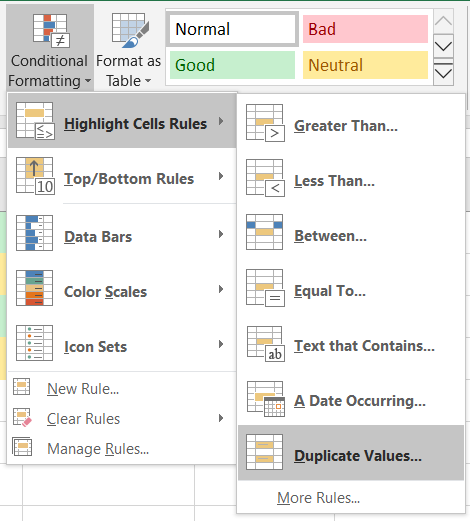Choose Text that Contains... option
Screen dimensions: 470x521
(x=364, y=346)
